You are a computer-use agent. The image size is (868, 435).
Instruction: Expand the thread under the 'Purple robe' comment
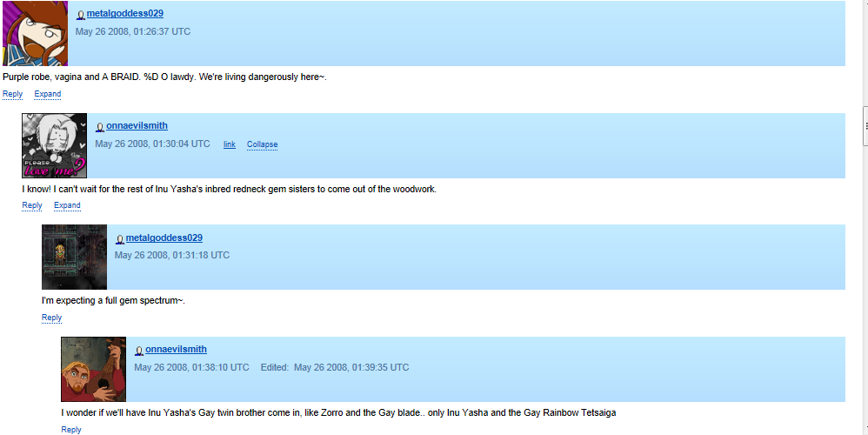point(48,94)
